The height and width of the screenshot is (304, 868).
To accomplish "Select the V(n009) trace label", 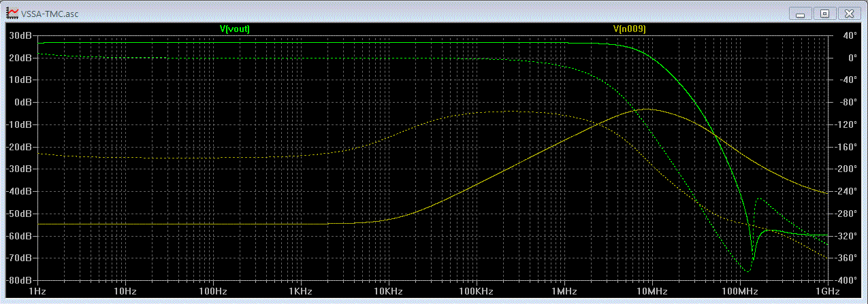I will tap(629, 29).
